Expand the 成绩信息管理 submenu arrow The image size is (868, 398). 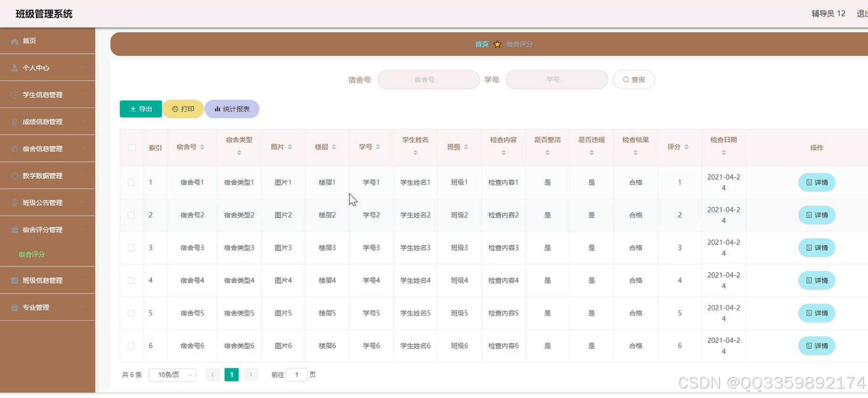point(83,121)
